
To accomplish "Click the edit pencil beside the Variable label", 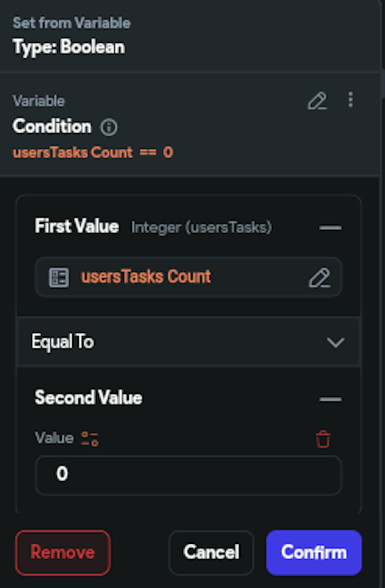I will click(317, 101).
